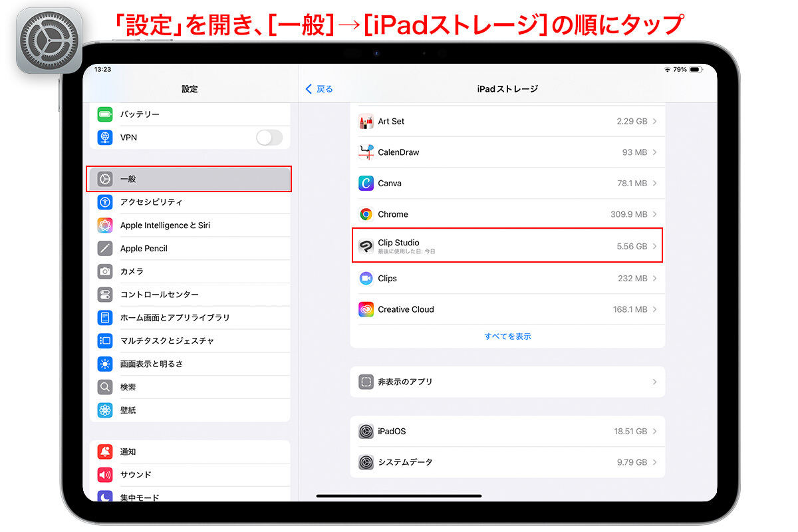
Task: Tap the Notifications bell icon
Action: [105, 452]
